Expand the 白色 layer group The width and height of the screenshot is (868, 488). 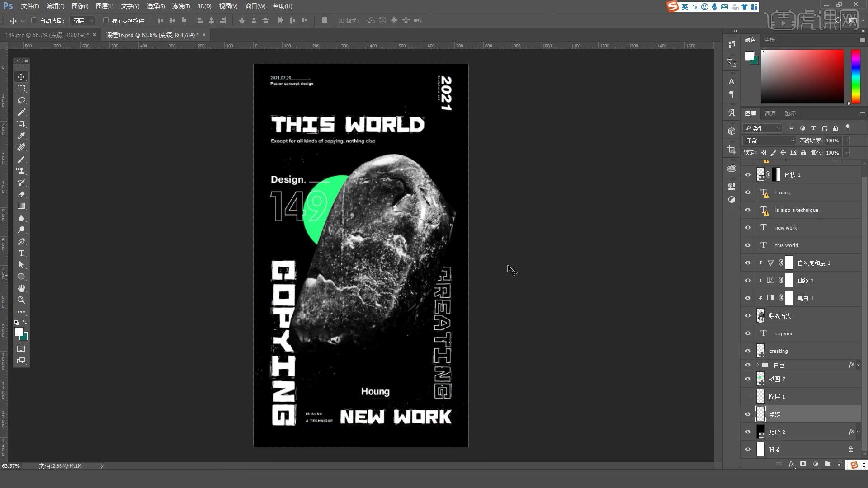[758, 365]
